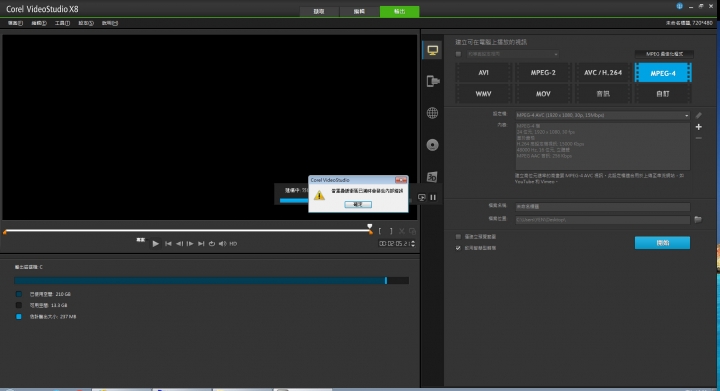Click the white jog playhead marker
The height and width of the screenshot is (391, 720).
370,226
